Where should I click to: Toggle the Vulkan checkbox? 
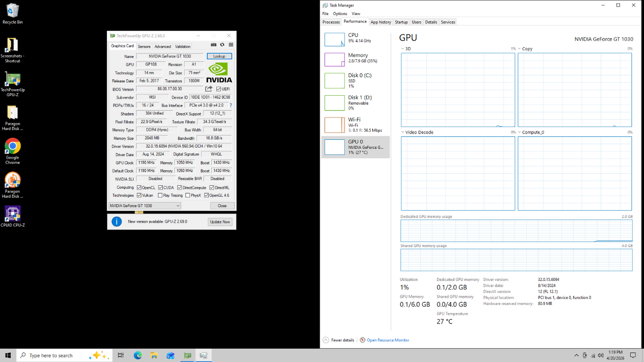(x=139, y=195)
